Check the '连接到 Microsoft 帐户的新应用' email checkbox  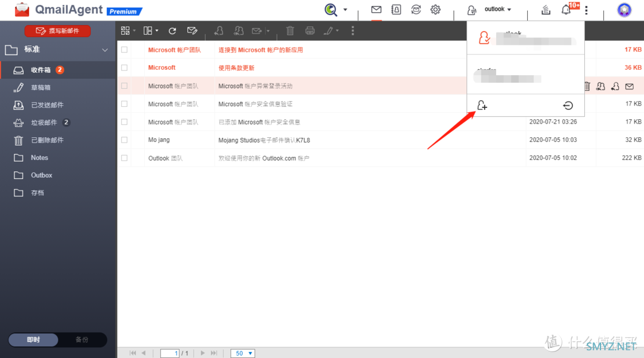point(125,50)
